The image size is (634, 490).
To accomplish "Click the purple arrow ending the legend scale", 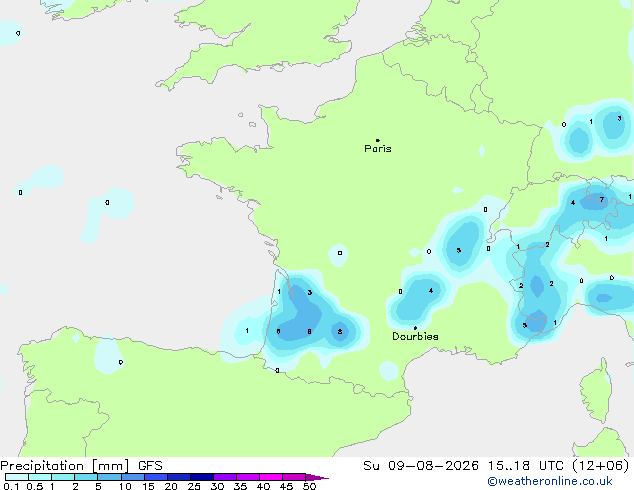I will (317, 477).
